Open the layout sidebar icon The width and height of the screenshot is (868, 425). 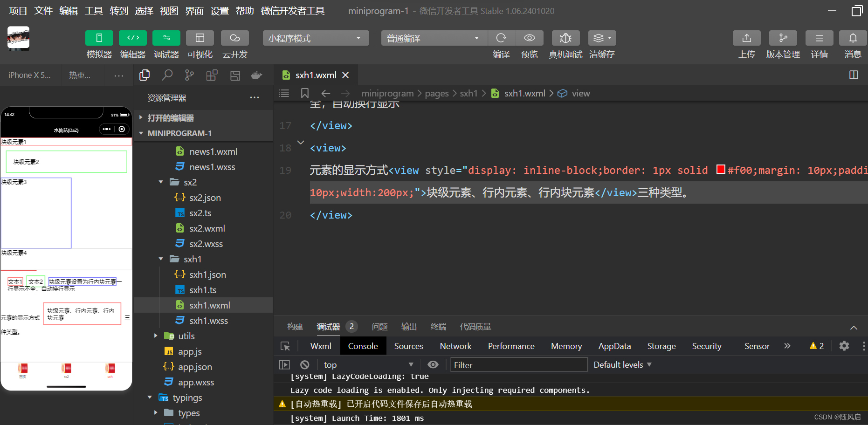tap(235, 75)
